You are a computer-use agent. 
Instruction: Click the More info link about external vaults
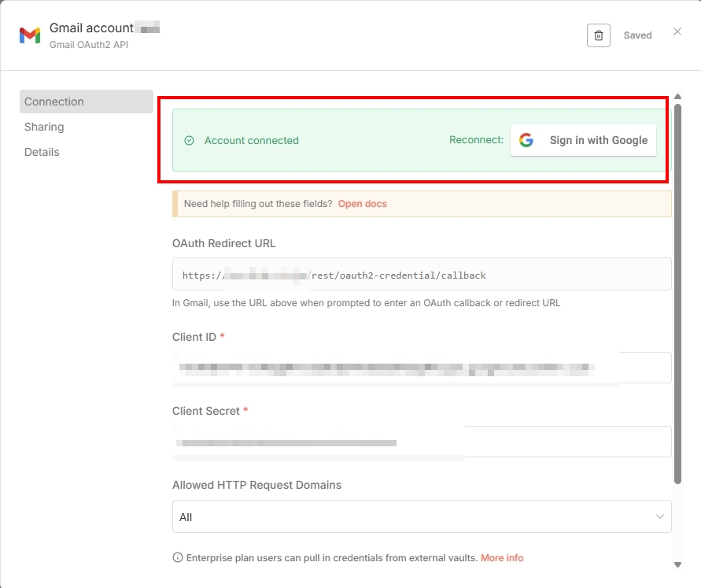pyautogui.click(x=502, y=557)
